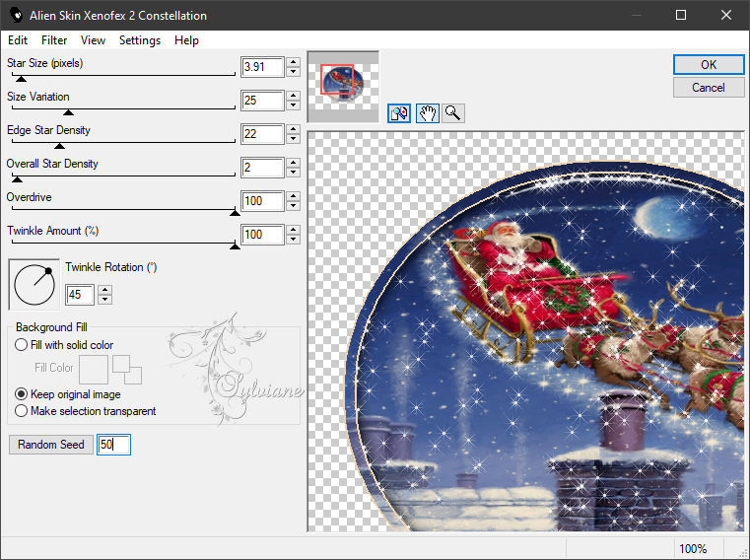Viewport: 750px width, 560px height.
Task: Click the Random Seed button
Action: (51, 445)
